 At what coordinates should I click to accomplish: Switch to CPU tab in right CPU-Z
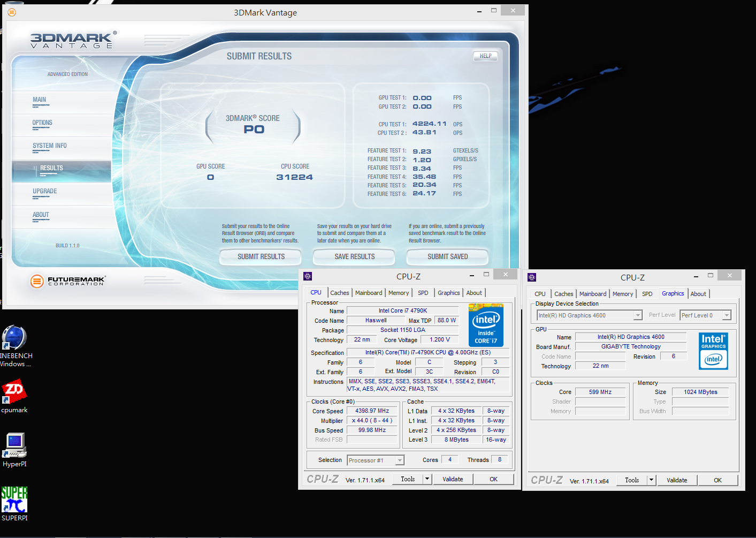click(540, 294)
